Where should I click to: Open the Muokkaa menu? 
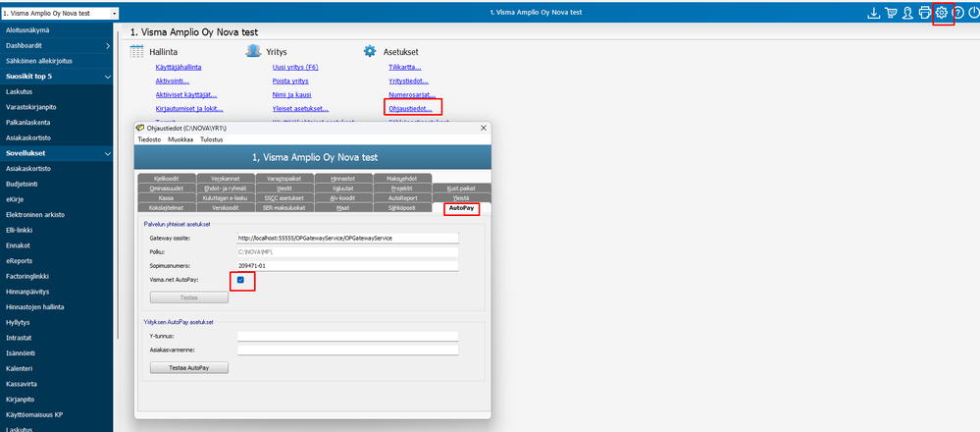(181, 139)
